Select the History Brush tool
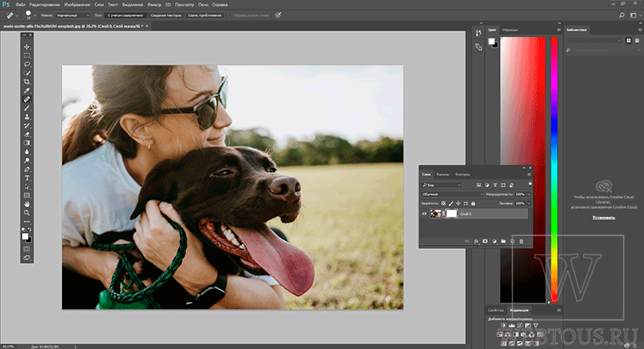The image size is (644, 349). click(x=27, y=126)
